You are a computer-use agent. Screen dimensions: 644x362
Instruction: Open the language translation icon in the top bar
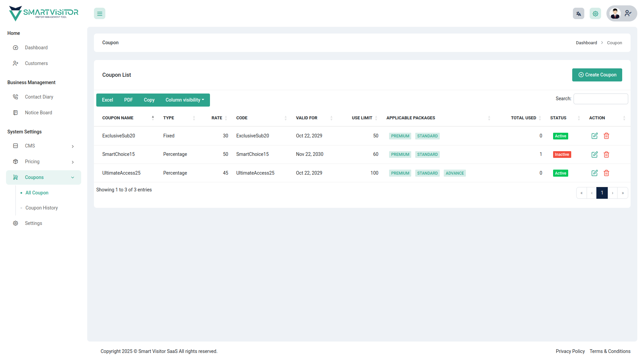(578, 13)
